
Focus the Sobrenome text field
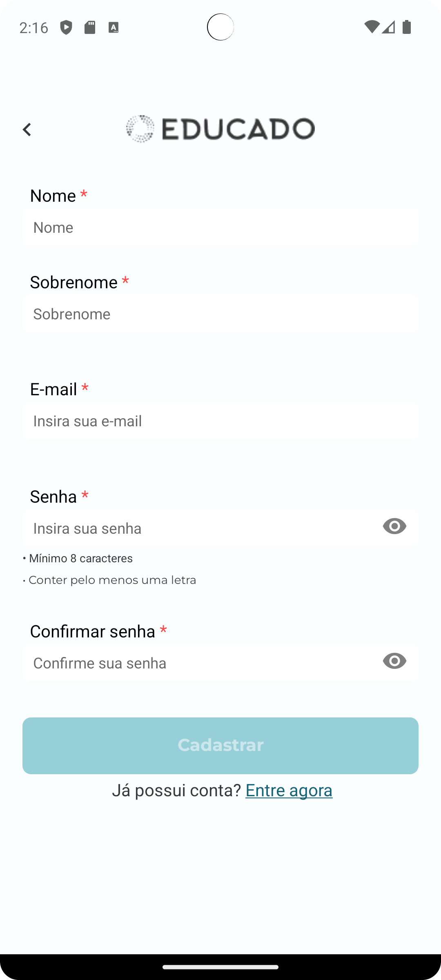coord(220,314)
